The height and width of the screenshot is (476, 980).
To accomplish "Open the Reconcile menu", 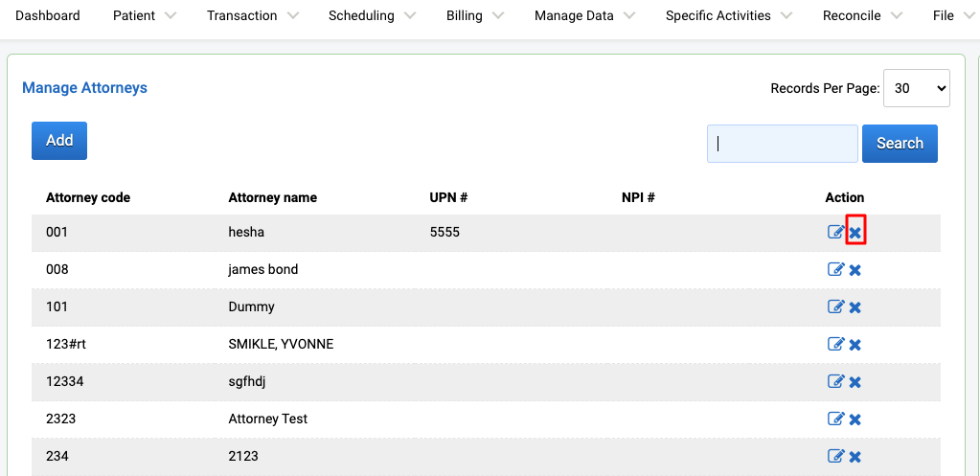I will point(862,15).
